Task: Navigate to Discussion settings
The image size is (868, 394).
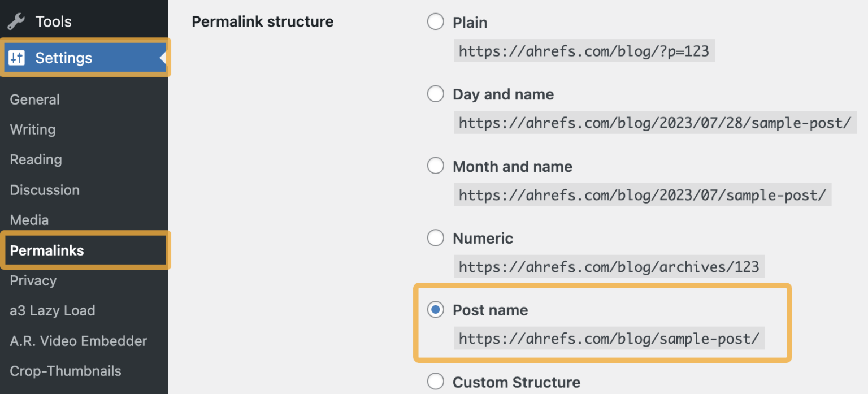Action: [x=44, y=190]
